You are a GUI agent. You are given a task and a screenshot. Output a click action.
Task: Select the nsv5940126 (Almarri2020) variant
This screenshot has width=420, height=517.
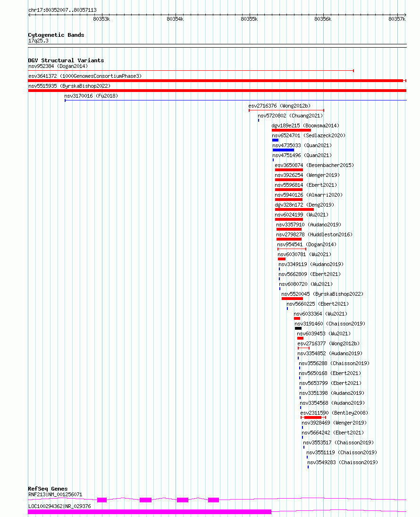(309, 195)
